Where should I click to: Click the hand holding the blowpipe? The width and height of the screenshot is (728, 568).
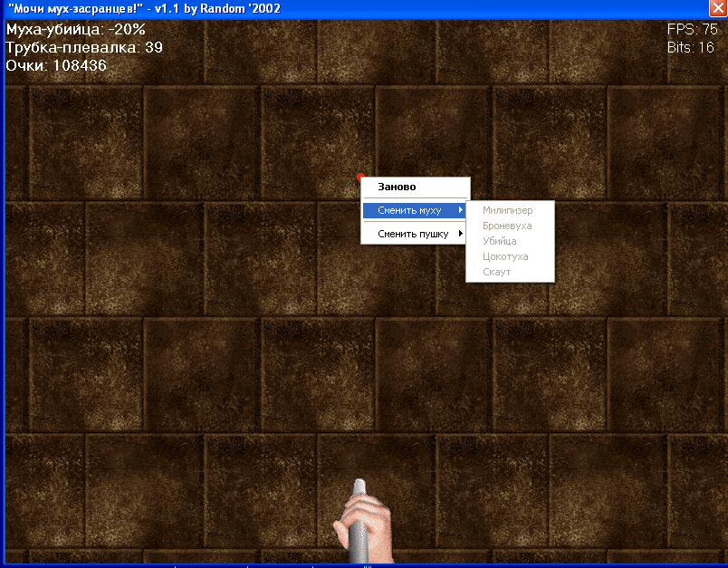363,521
